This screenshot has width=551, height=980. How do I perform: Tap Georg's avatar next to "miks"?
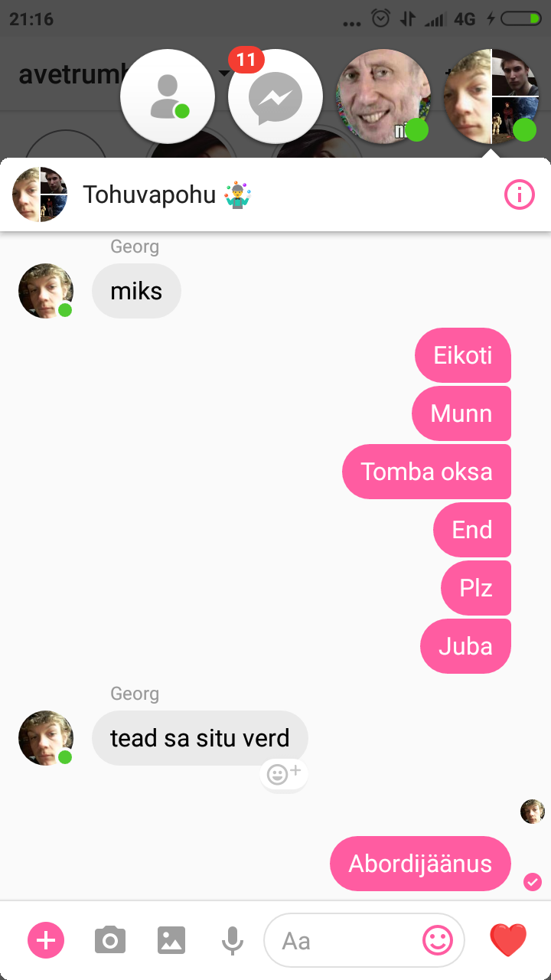tap(46, 291)
